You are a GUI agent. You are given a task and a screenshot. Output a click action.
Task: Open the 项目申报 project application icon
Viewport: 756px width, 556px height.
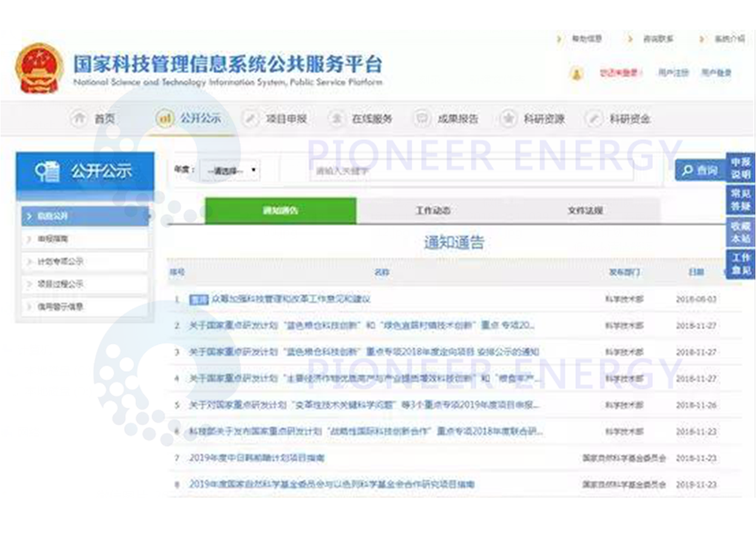click(250, 119)
